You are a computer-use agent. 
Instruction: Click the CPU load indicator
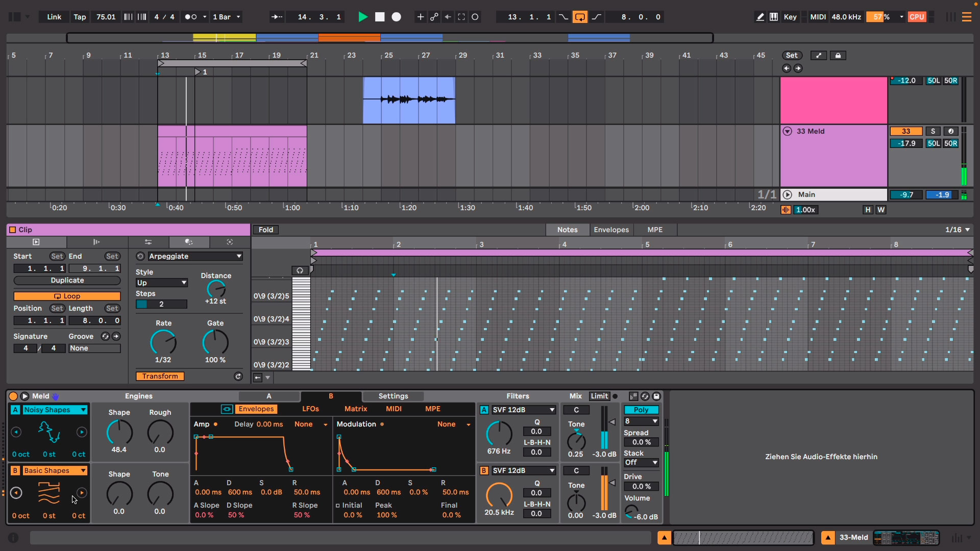click(917, 17)
